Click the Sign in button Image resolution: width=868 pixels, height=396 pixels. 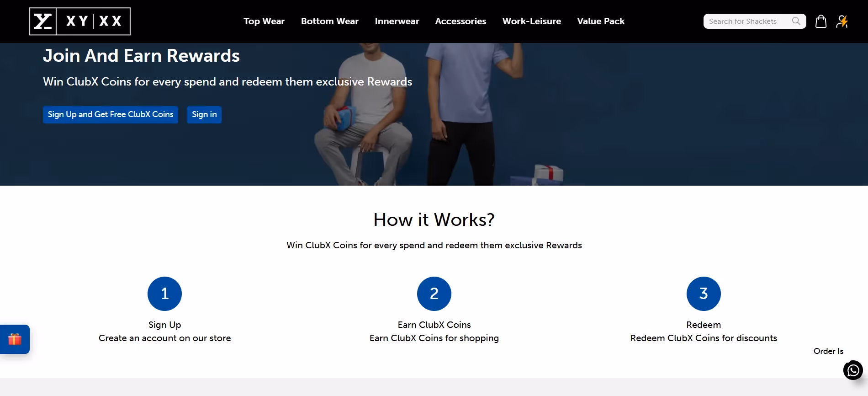[204, 115]
